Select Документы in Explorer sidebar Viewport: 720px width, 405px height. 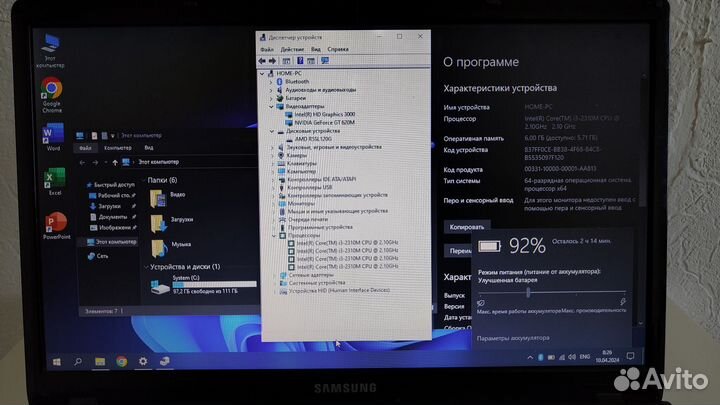(x=109, y=217)
